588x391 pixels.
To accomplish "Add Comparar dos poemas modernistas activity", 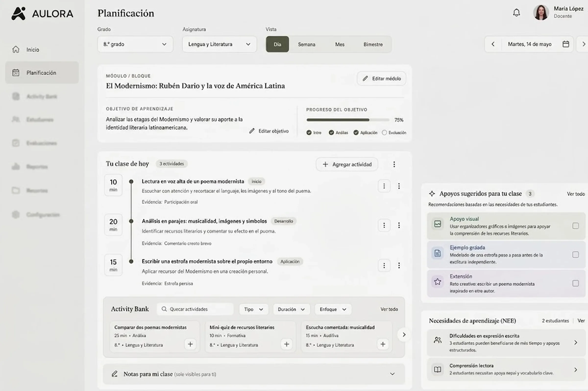I will pyautogui.click(x=190, y=344).
